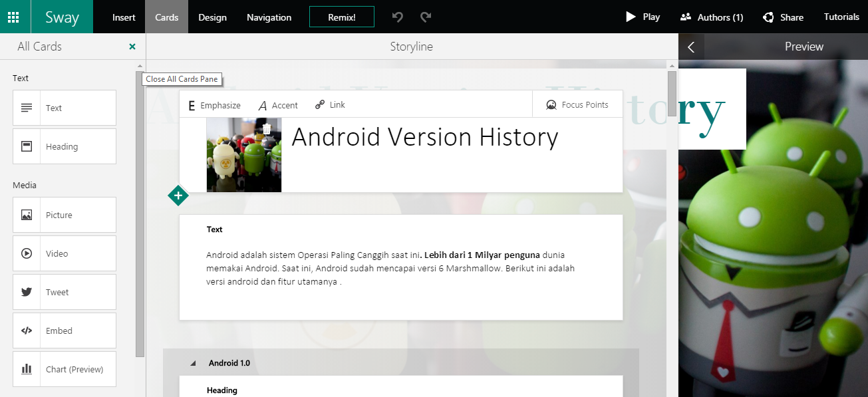This screenshot has width=868, height=397.
Task: Select the Heading card below Android 1.0
Action: 401,386
